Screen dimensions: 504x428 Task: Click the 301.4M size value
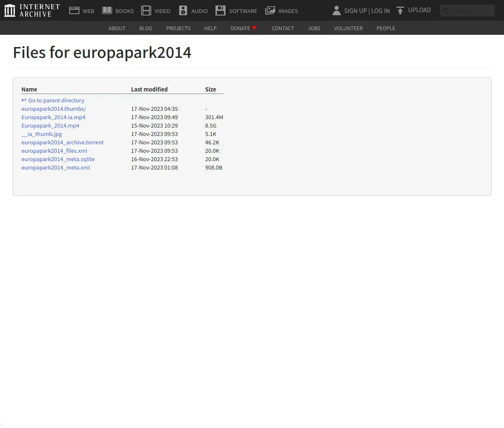click(214, 117)
